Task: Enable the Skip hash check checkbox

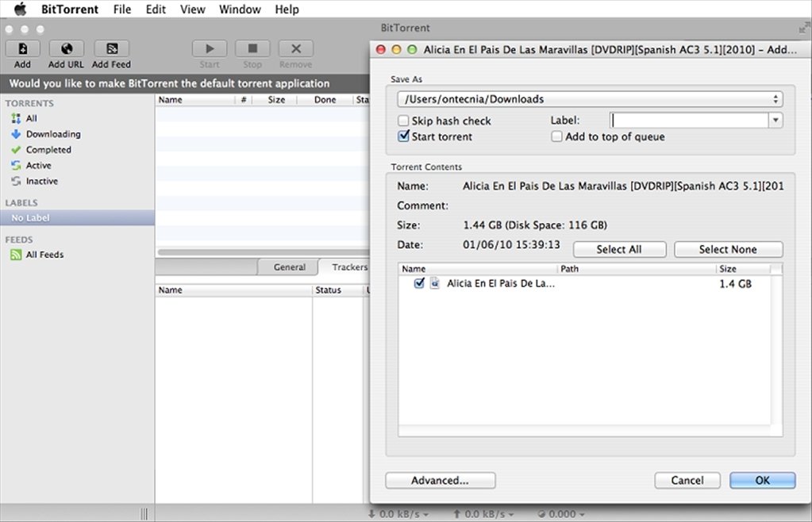Action: coord(403,121)
